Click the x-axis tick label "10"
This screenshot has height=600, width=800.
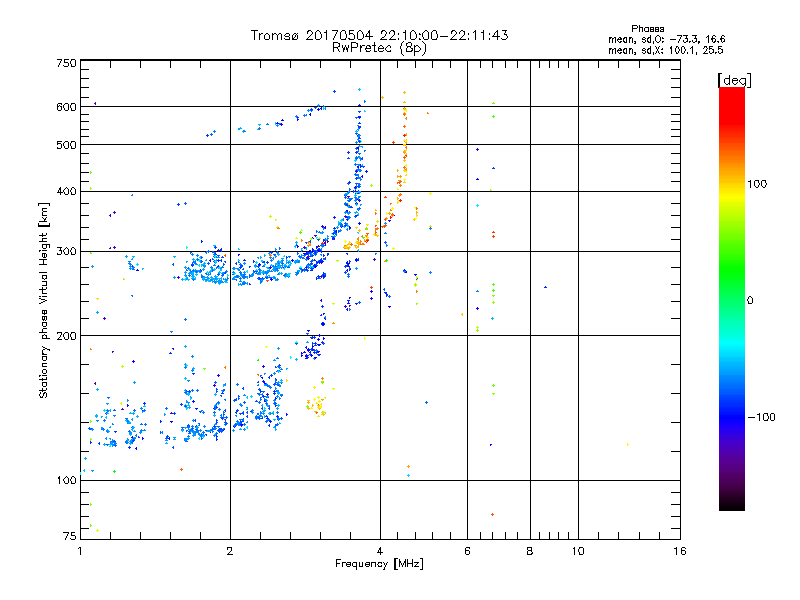[578, 551]
